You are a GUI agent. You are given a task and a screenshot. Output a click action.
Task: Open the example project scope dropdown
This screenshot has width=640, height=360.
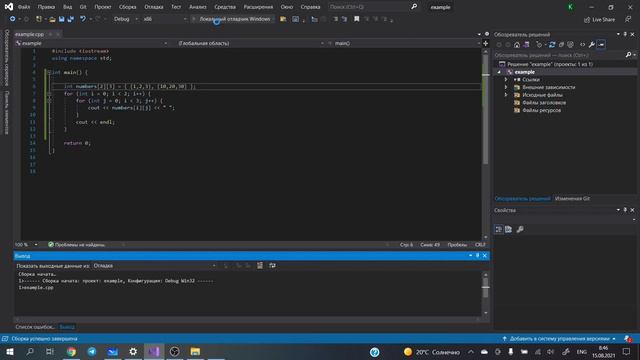point(91,43)
